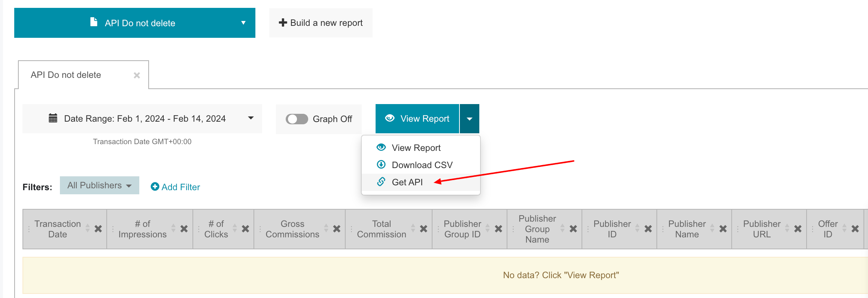Sort by # of Clicks arrows
This screenshot has width=868, height=298.
235,228
